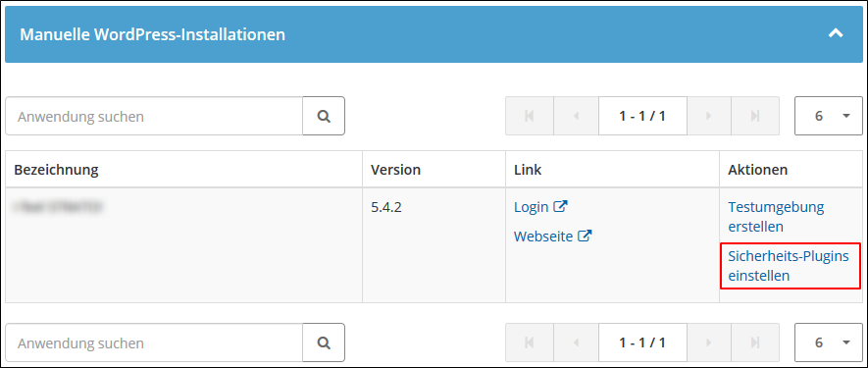The width and height of the screenshot is (868, 368).
Task: Go to last page in bottom pager
Action: point(755,342)
